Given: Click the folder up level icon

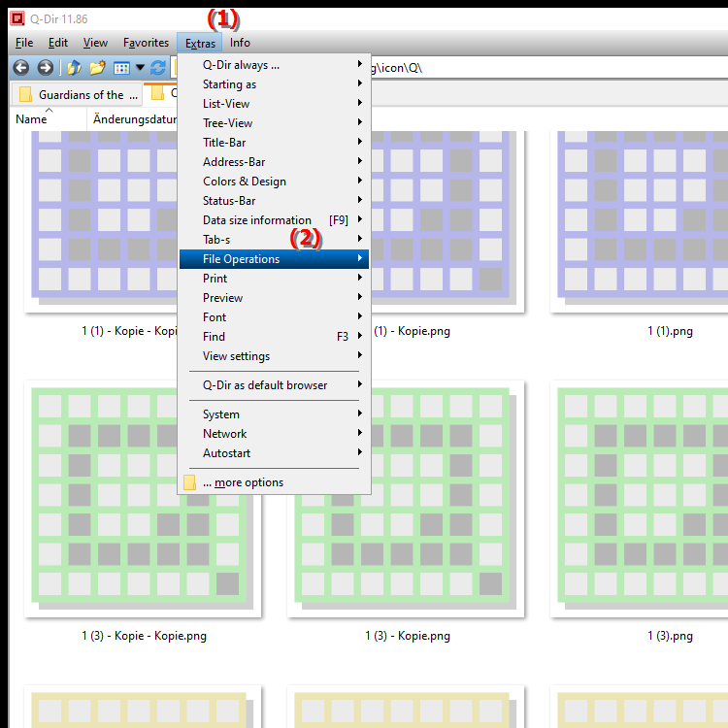Looking at the screenshot, I should tap(74, 68).
